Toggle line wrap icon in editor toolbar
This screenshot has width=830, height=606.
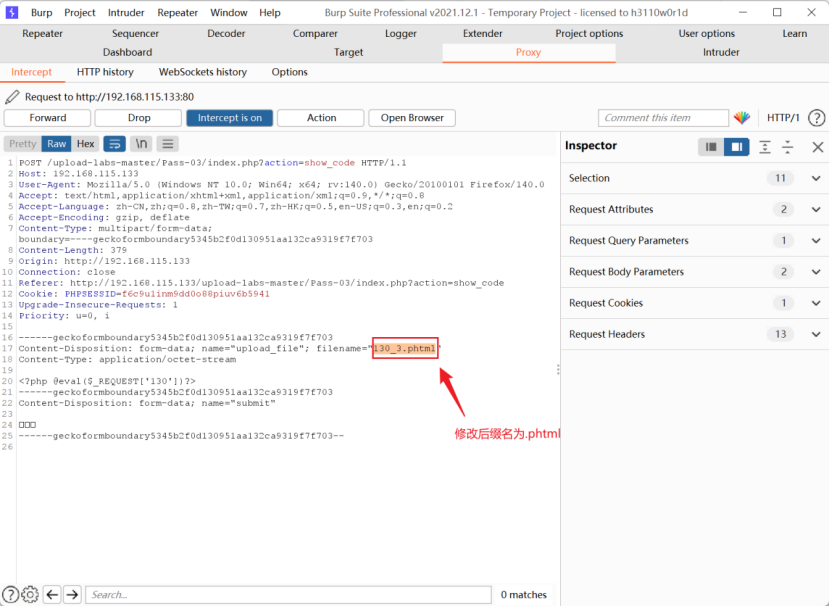(114, 144)
